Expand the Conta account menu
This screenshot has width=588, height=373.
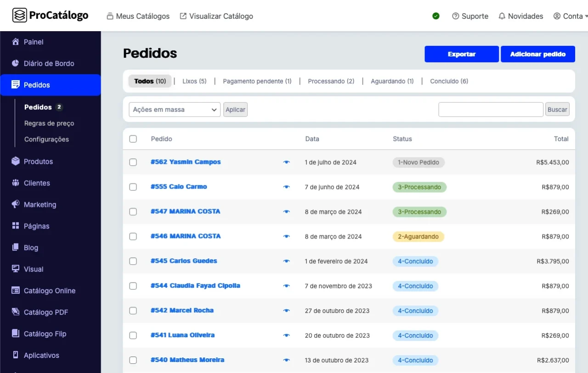pos(570,16)
